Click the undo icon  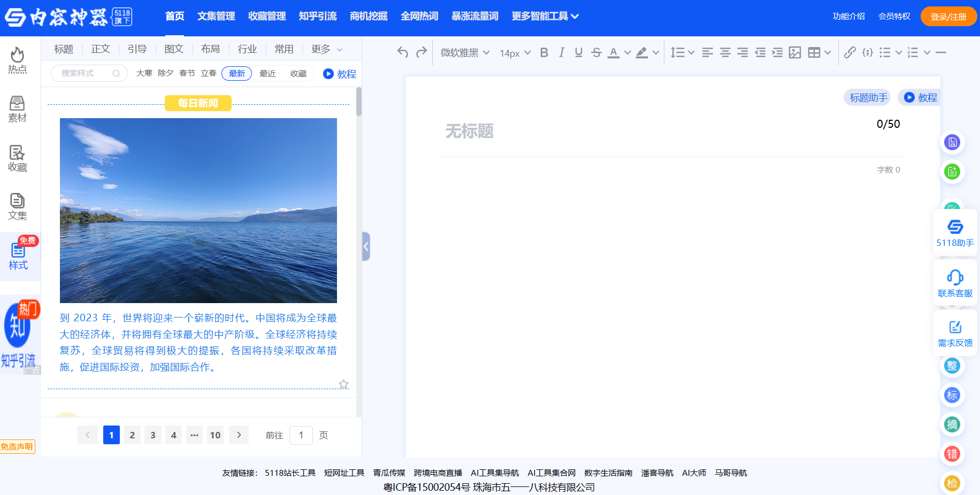[402, 52]
